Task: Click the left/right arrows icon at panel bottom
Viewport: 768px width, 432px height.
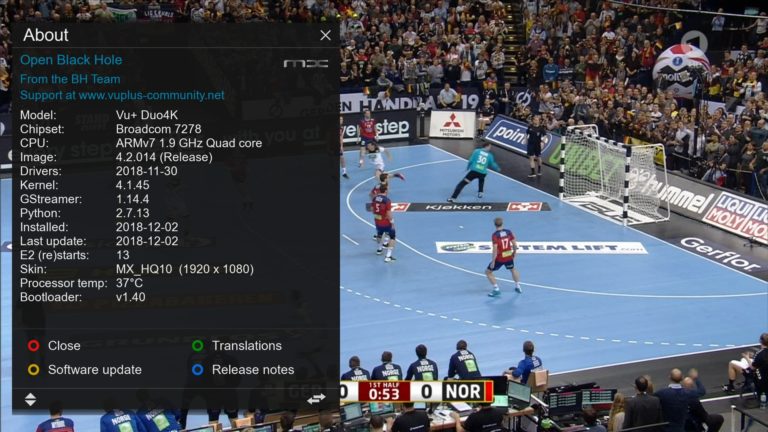Action: (x=316, y=399)
